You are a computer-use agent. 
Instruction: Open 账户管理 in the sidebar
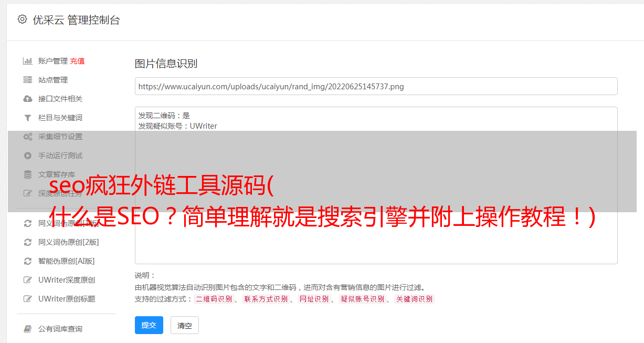coord(53,61)
